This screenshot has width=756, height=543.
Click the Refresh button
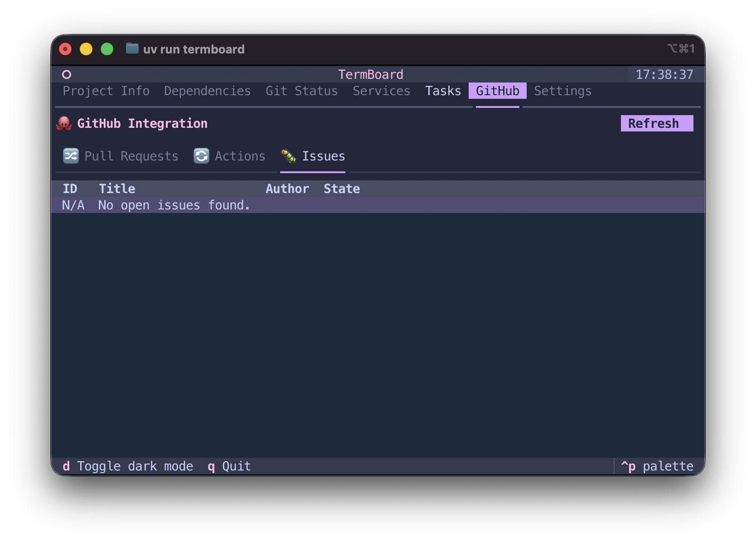point(657,123)
